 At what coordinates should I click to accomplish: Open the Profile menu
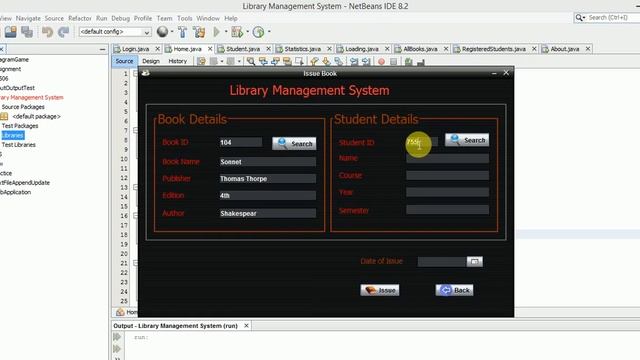pyautogui.click(x=143, y=18)
